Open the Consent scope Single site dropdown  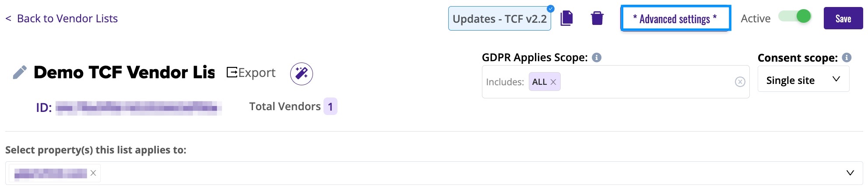pyautogui.click(x=803, y=79)
